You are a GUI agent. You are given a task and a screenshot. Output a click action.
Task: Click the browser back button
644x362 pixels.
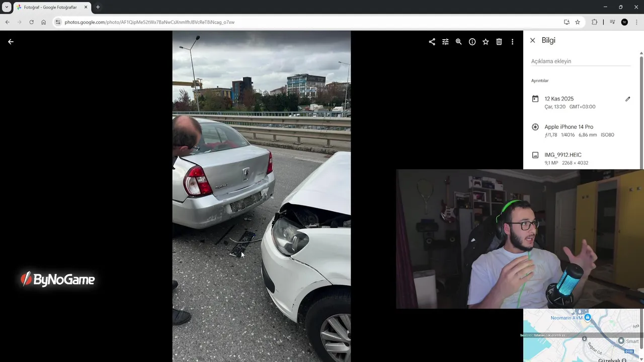coord(8,22)
